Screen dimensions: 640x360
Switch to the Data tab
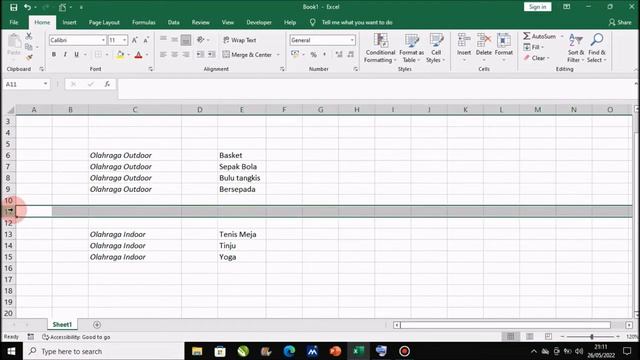point(173,22)
